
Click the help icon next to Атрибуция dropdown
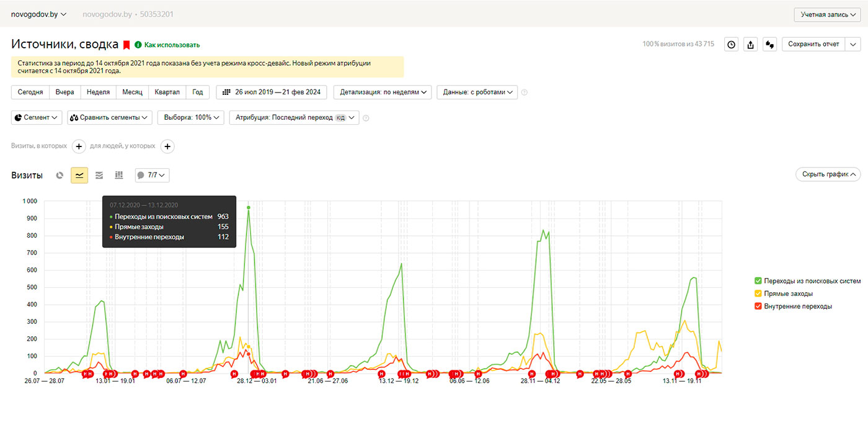pyautogui.click(x=366, y=118)
